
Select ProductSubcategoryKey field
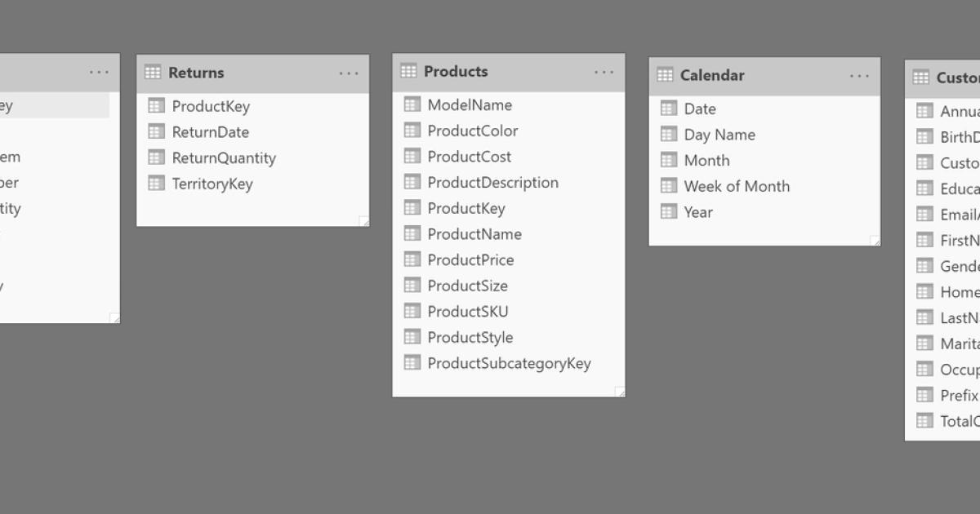coord(509,363)
